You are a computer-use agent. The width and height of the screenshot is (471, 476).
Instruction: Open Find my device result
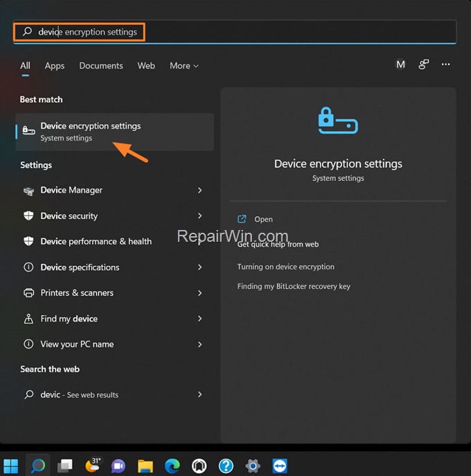115,319
